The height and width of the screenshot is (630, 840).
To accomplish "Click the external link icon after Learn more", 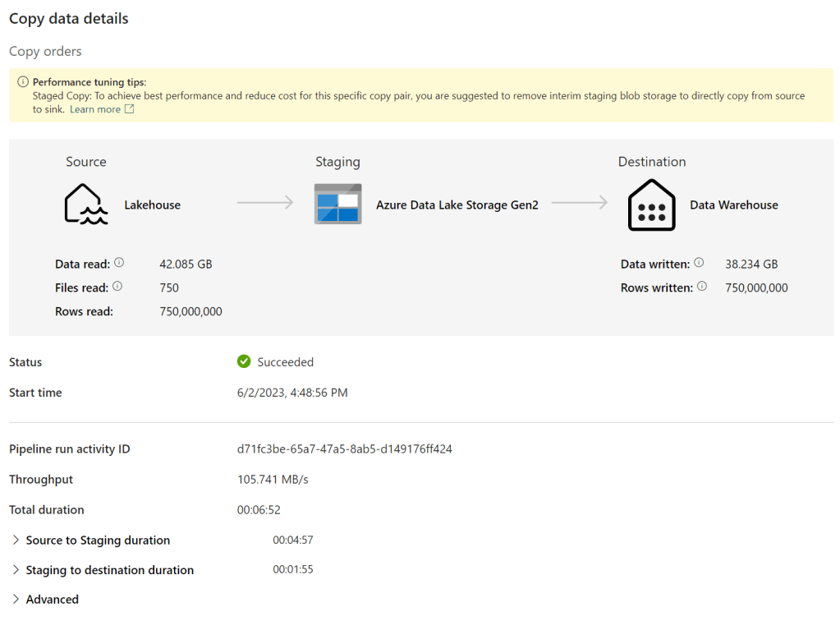I will pyautogui.click(x=129, y=109).
